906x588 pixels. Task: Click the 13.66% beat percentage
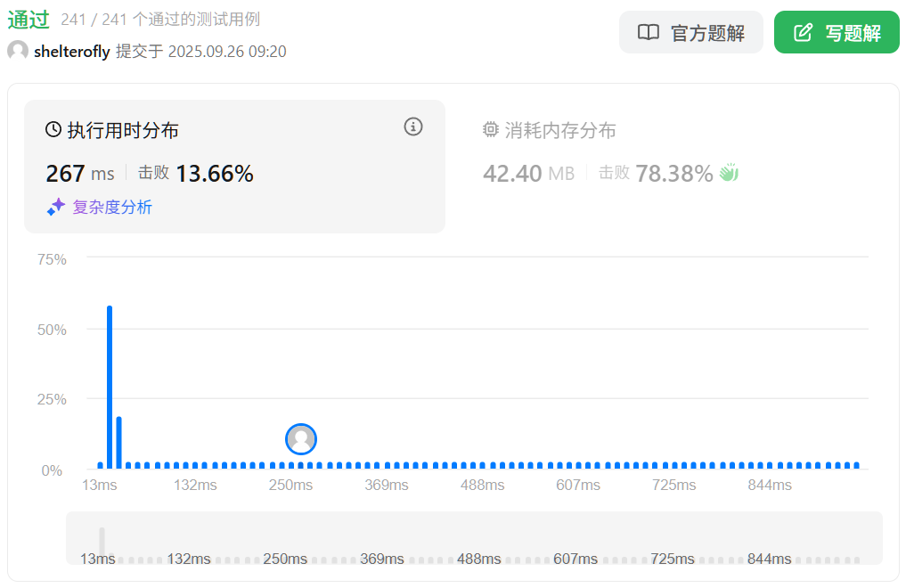[215, 173]
